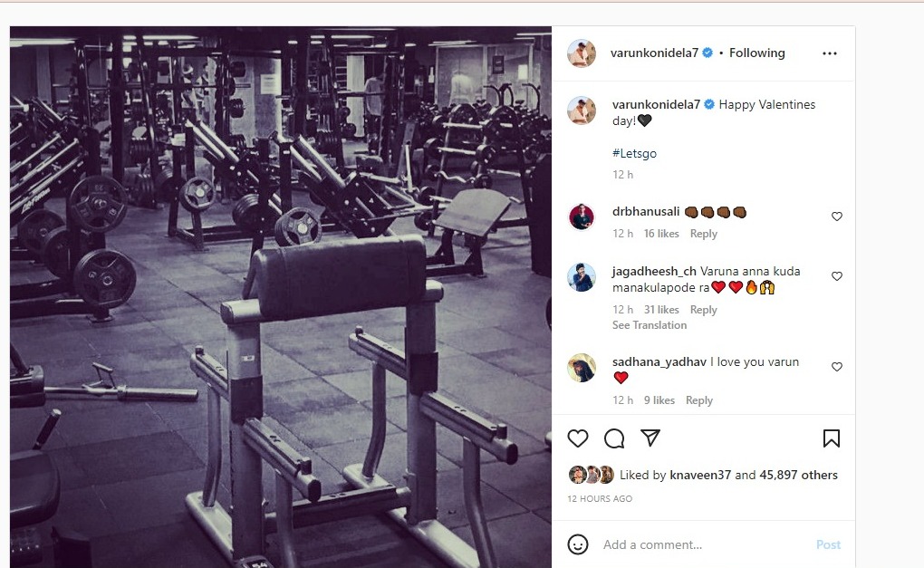
Task: Expand See Translation under jagadheesh_ch's comment
Action: [x=650, y=325]
